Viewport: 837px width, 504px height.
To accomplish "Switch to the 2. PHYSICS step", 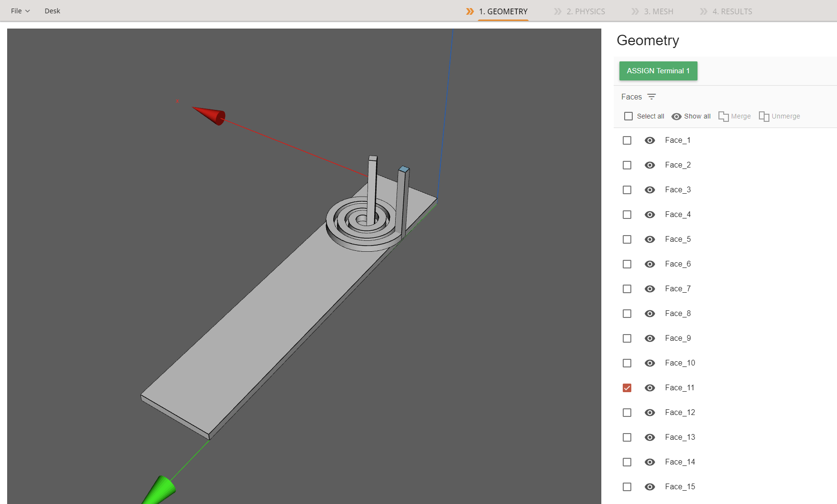I will [585, 11].
